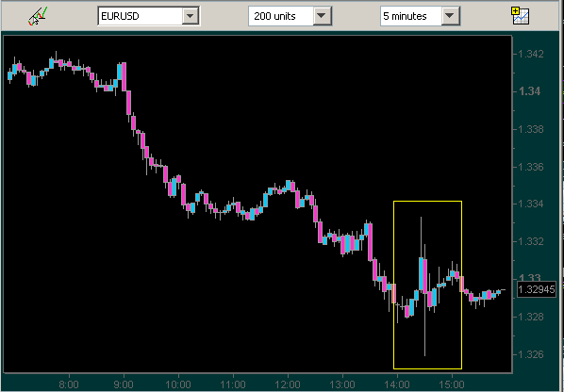The height and width of the screenshot is (392, 564).
Task: Click the 1.328 price axis label
Action: click(x=531, y=317)
